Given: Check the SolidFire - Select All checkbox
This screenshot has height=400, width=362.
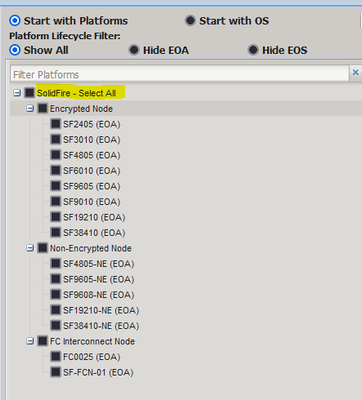Looking at the screenshot, I should coord(30,93).
